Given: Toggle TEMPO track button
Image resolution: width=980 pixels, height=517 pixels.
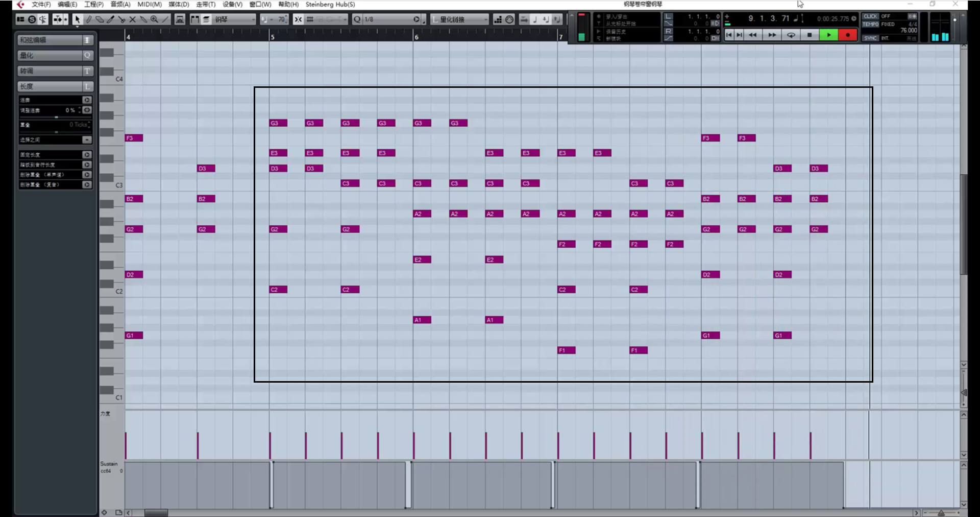Looking at the screenshot, I should [870, 24].
